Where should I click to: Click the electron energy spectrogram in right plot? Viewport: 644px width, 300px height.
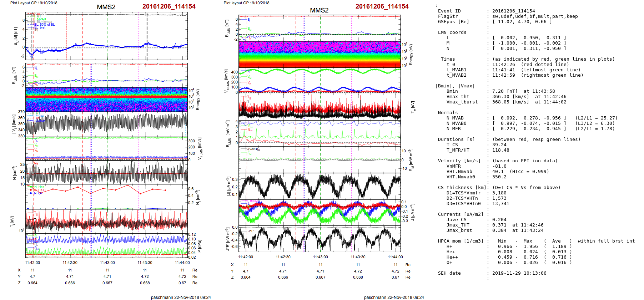tap(320, 54)
